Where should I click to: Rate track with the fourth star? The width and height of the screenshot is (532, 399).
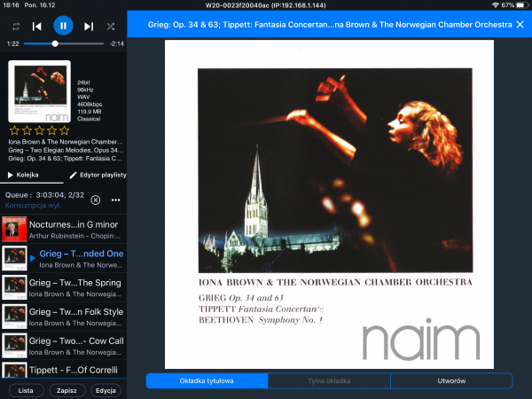tap(52, 130)
